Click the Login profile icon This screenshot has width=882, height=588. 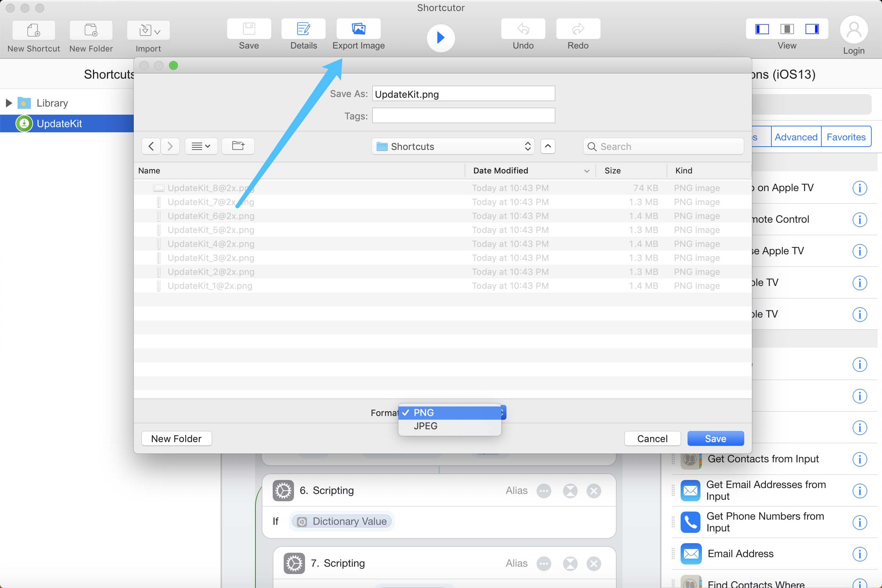853,30
